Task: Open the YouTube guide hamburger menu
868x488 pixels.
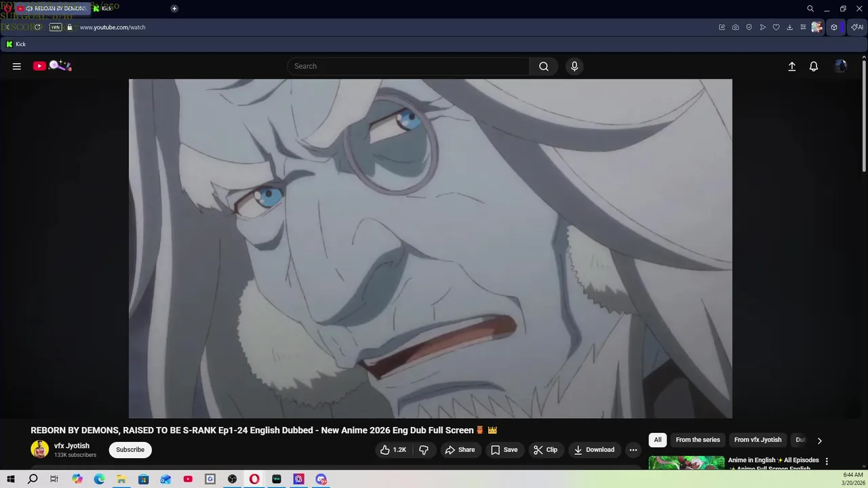Action: point(17,66)
